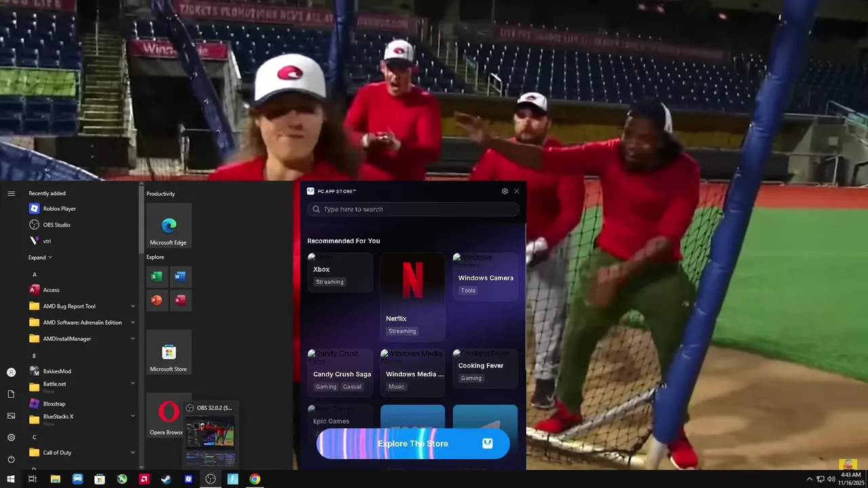Image resolution: width=868 pixels, height=488 pixels.
Task: Expand the AMDInstallManager folder
Action: (133, 339)
